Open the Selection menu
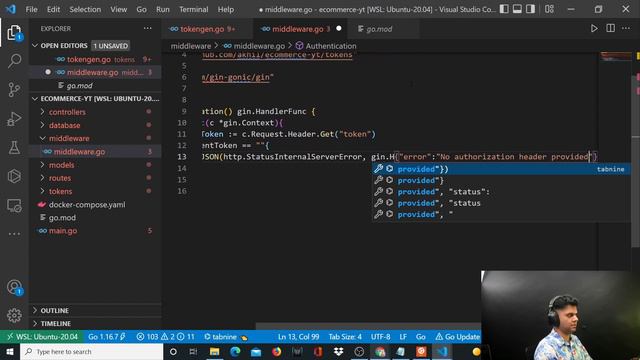This screenshot has width=640, height=360. click(85, 9)
